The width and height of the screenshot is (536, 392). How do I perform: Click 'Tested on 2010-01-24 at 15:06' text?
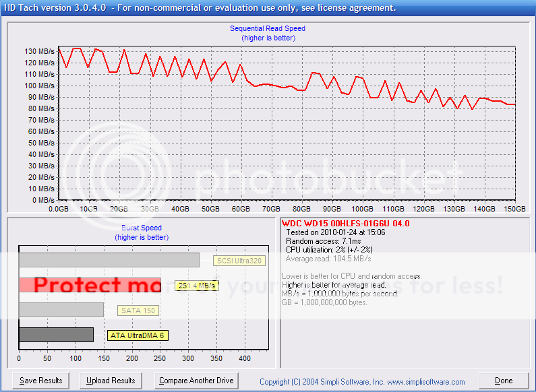(x=336, y=232)
